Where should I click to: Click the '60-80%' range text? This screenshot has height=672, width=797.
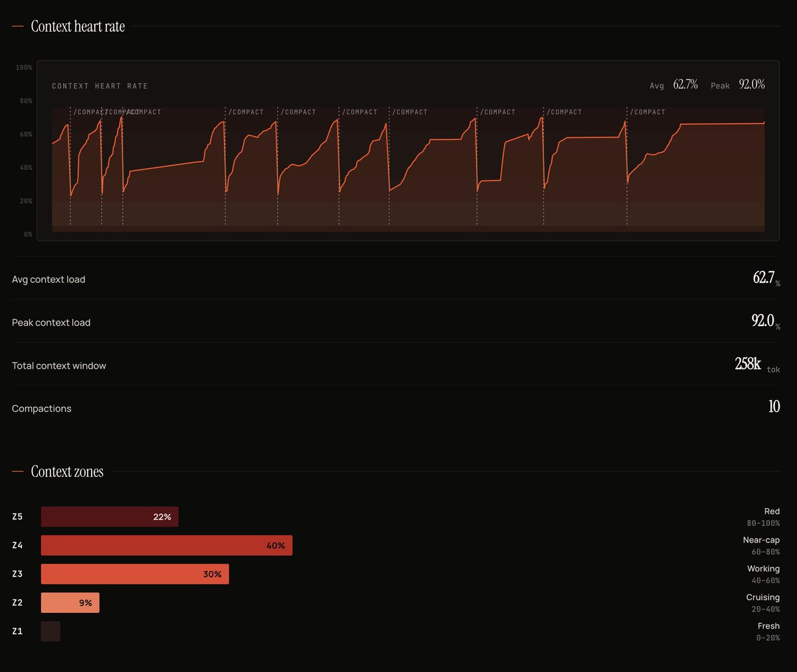point(766,552)
